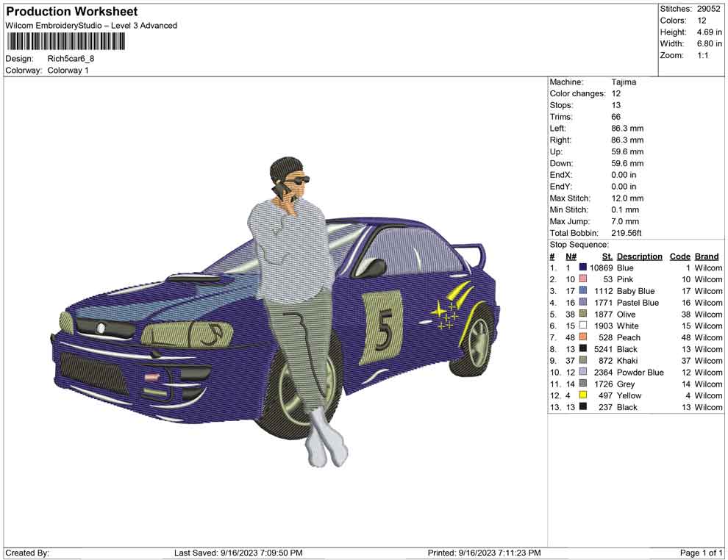Click the White color swatch

[582, 326]
